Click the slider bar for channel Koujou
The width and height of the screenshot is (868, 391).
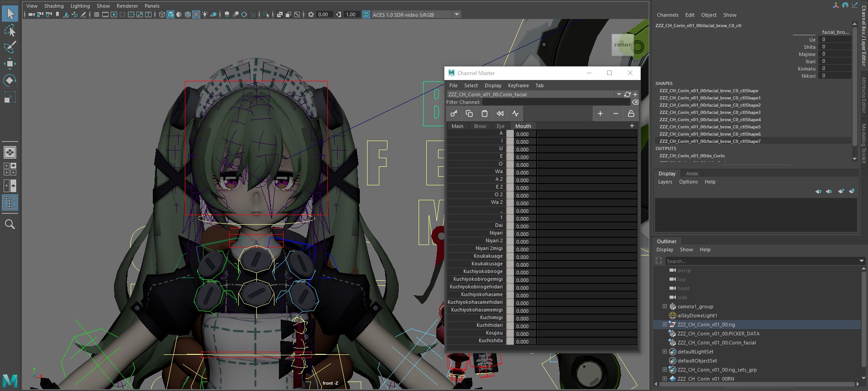587,334
